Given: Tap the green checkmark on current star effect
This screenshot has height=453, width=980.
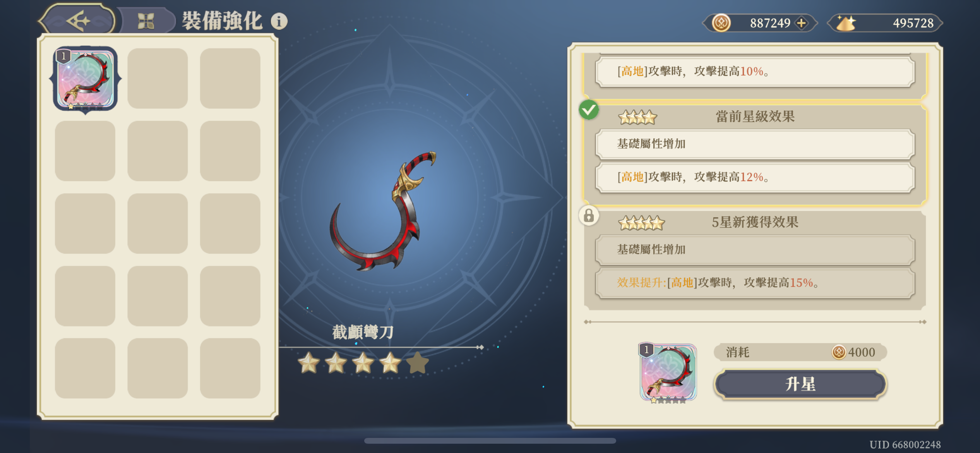Looking at the screenshot, I should [x=589, y=110].
